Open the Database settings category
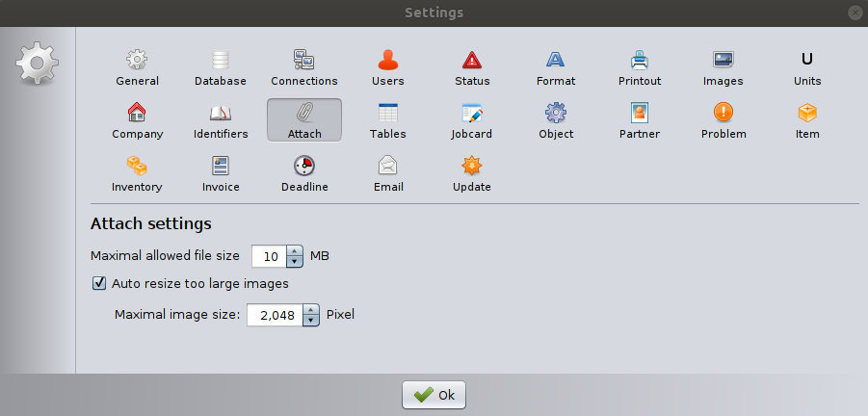Image resolution: width=868 pixels, height=416 pixels. tap(221, 68)
